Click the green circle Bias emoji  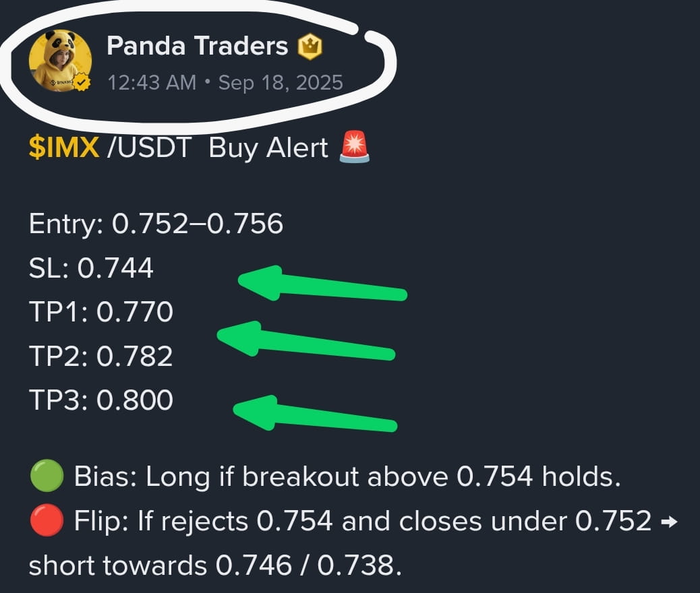pos(47,476)
